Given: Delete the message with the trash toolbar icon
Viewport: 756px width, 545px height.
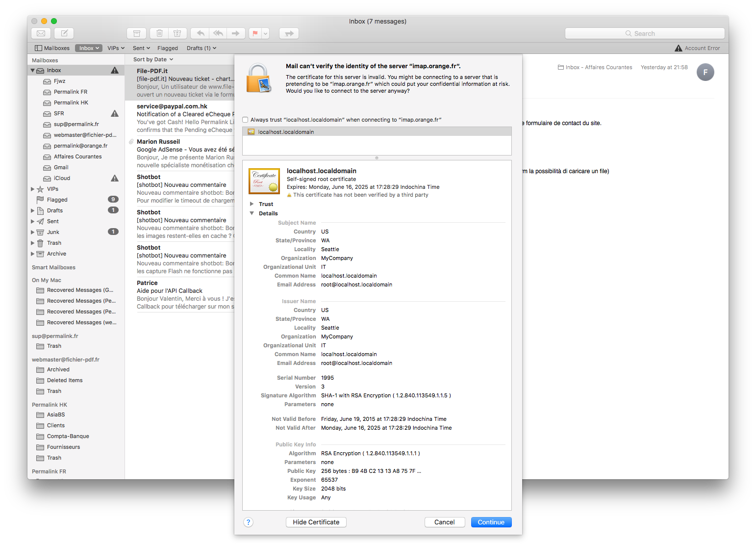Looking at the screenshot, I should coord(159,33).
